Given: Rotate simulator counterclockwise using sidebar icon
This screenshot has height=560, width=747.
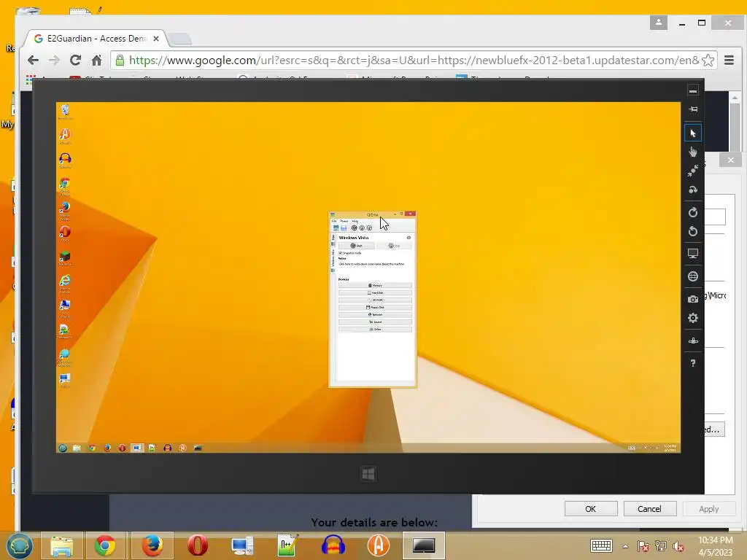Looking at the screenshot, I should (x=693, y=231).
